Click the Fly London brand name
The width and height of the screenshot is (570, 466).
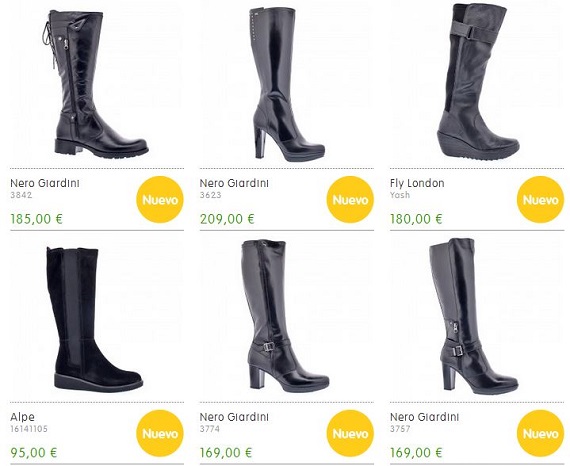tap(417, 183)
